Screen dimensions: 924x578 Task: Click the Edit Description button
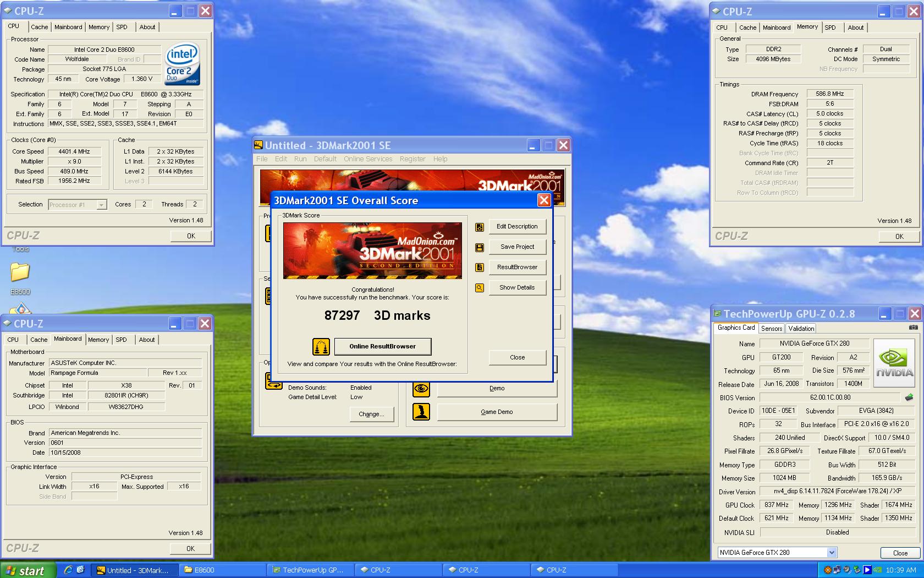(517, 226)
